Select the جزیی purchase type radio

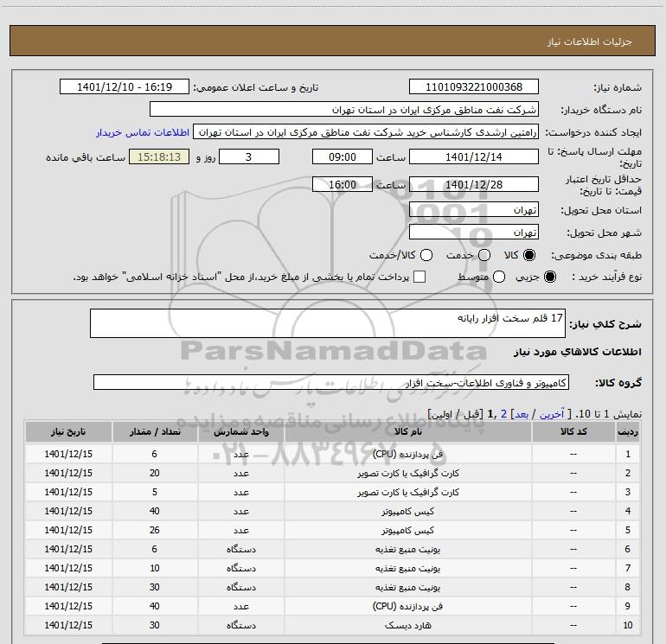pos(550,277)
